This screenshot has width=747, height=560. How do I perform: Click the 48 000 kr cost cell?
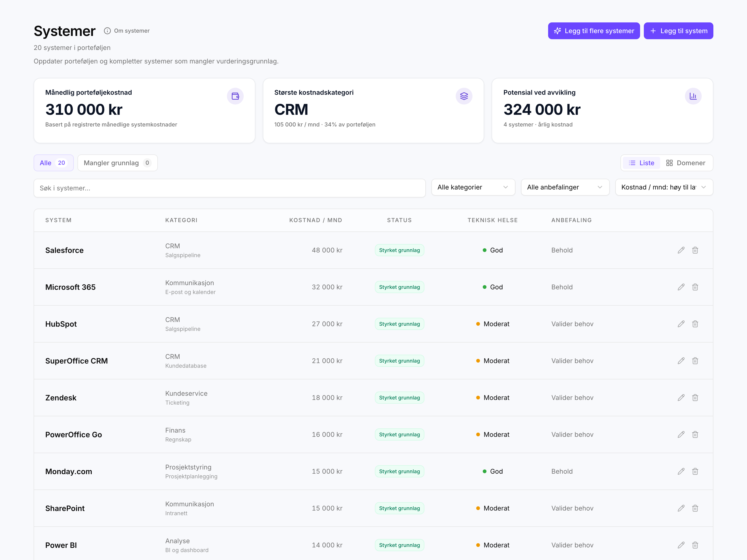[327, 250]
